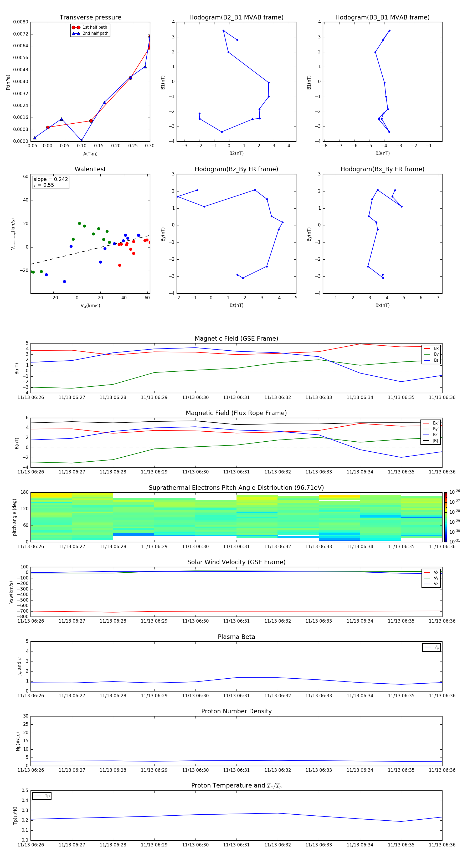Click the "B3(nT)" x-axis label
Viewport: 473px width, 868px height.
coord(382,153)
